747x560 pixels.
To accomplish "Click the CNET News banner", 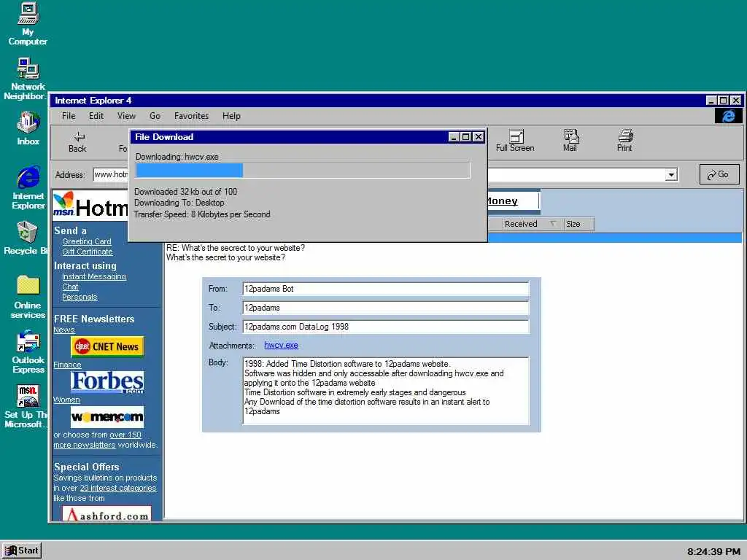I will pyautogui.click(x=107, y=346).
